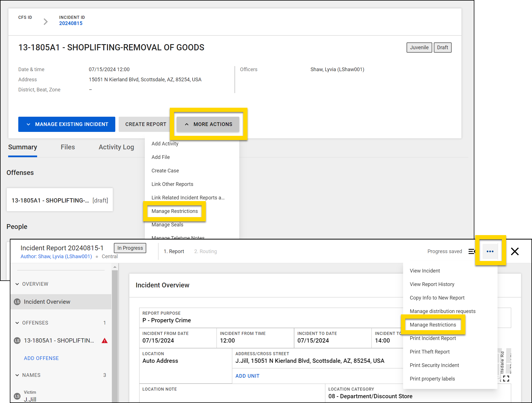Click the sidebar scrollbar track
Viewport: 532px width, 403px height.
click(x=114, y=332)
